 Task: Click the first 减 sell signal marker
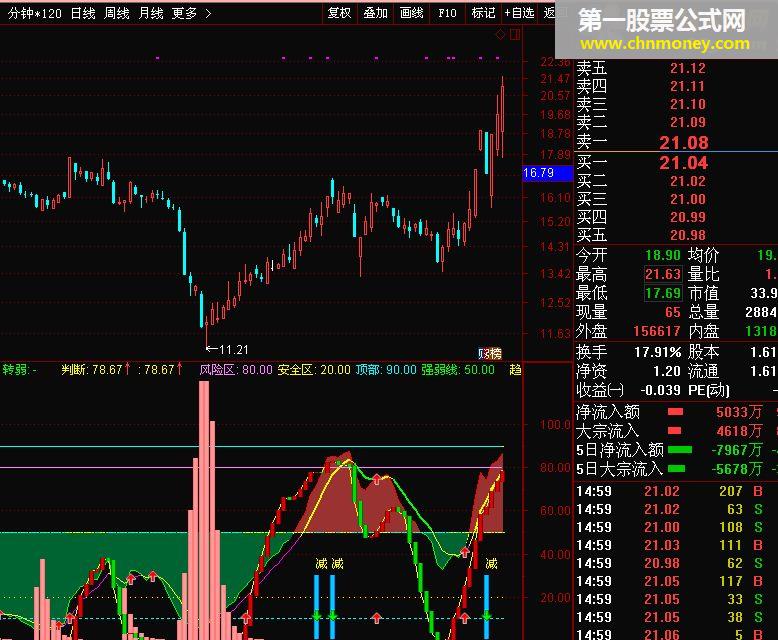(322, 564)
